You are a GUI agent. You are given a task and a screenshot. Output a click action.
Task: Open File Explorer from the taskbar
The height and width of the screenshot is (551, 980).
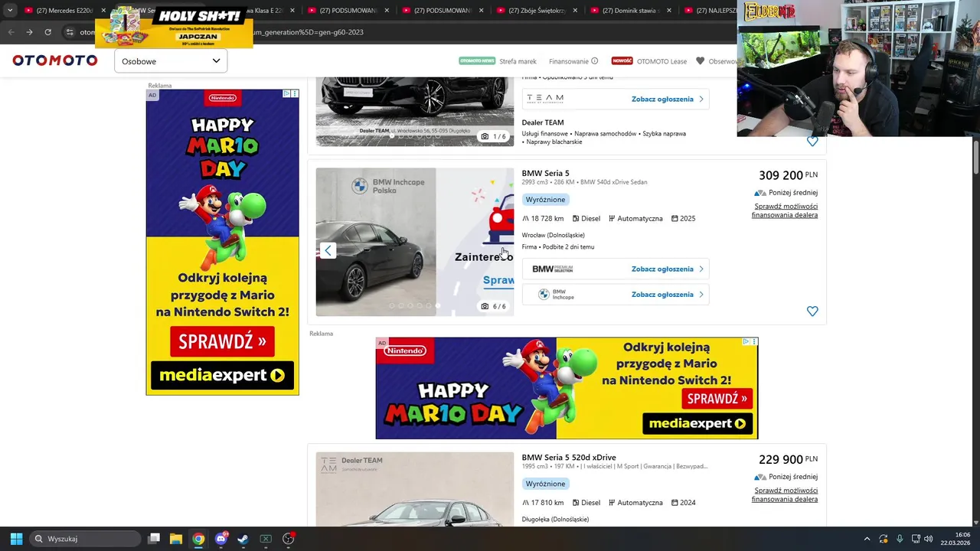pos(175,539)
